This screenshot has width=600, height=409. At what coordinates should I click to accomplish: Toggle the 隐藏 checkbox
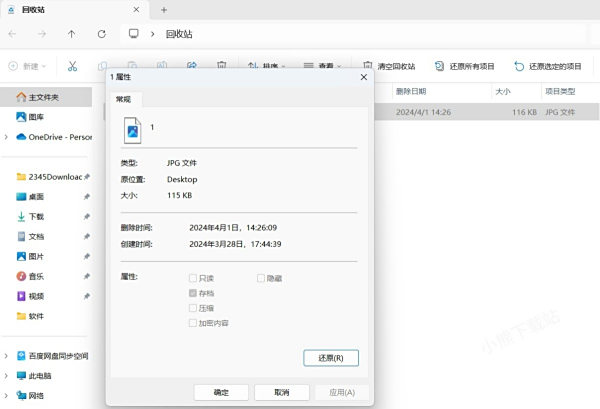tap(261, 278)
